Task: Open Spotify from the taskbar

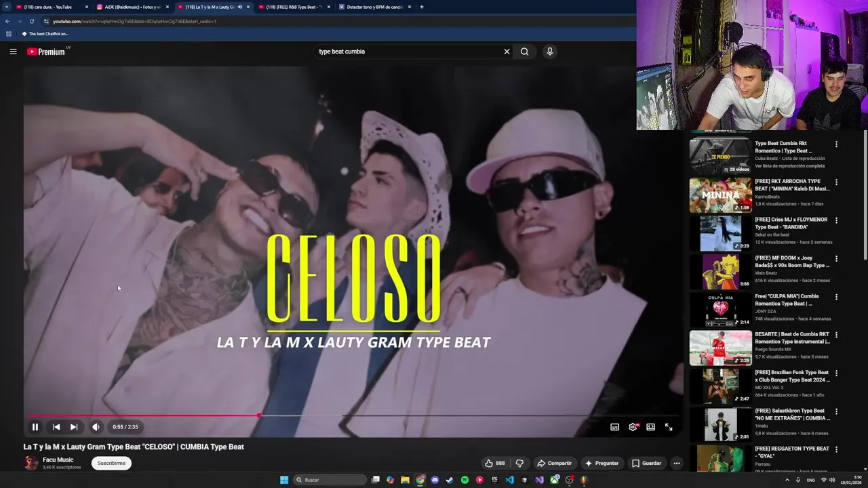Action: (x=465, y=480)
